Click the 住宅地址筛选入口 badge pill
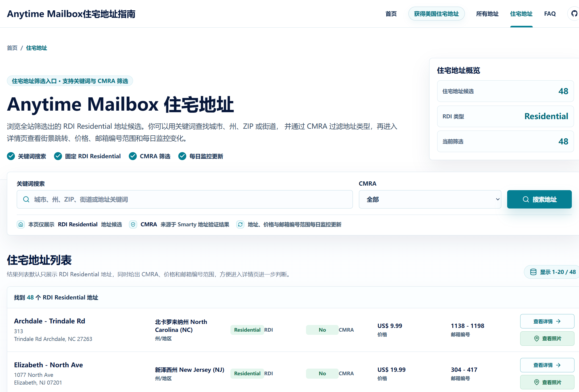Viewport: 579px width, 392px height. pos(70,81)
